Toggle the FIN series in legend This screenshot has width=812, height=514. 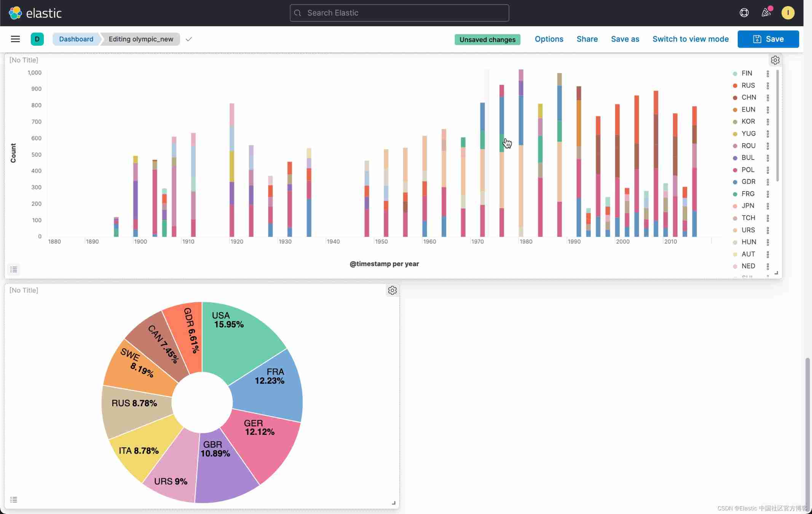click(x=747, y=73)
